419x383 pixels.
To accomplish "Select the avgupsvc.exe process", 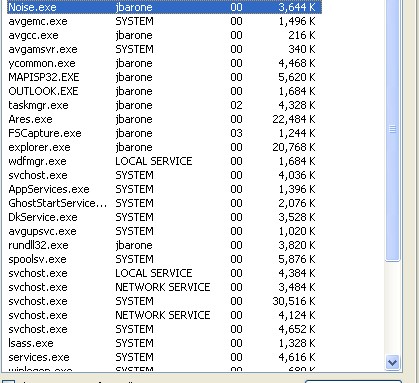I will [x=164, y=231].
